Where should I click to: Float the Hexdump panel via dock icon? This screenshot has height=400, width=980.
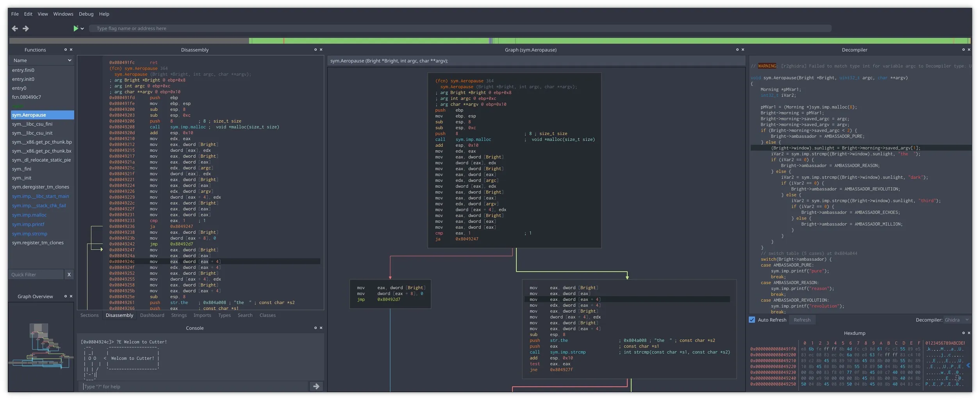click(963, 333)
